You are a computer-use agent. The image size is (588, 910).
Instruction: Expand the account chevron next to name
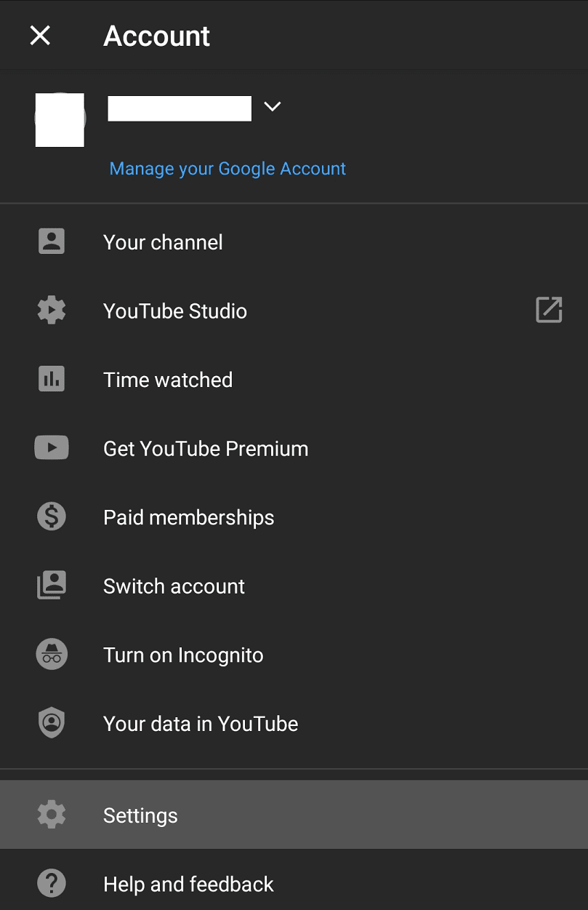coord(273,107)
